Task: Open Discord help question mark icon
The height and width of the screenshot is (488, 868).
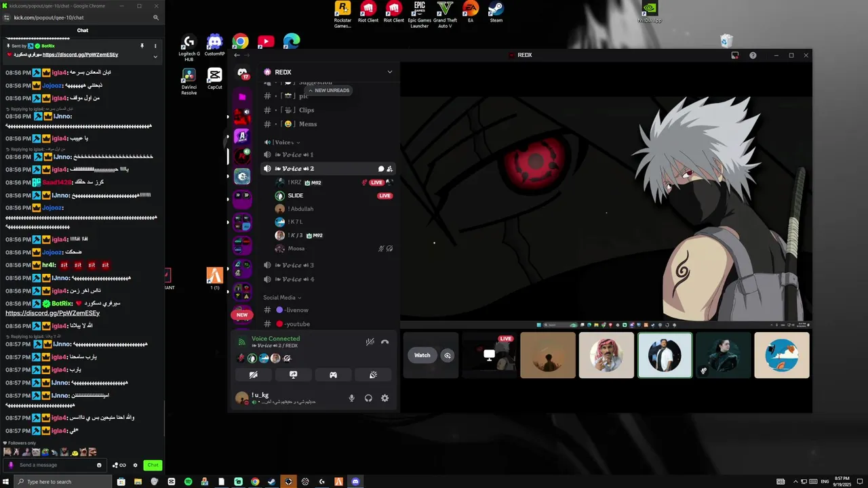Action: [753, 56]
